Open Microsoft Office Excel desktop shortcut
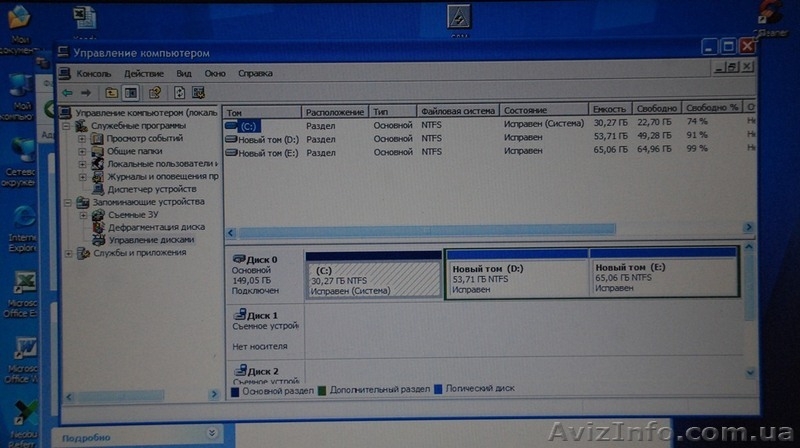 [20, 295]
